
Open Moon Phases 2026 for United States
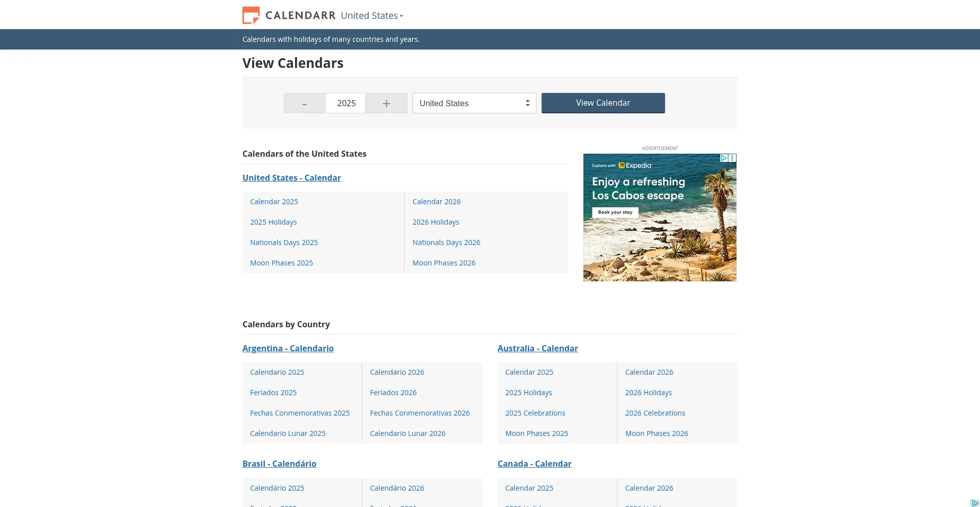point(444,262)
